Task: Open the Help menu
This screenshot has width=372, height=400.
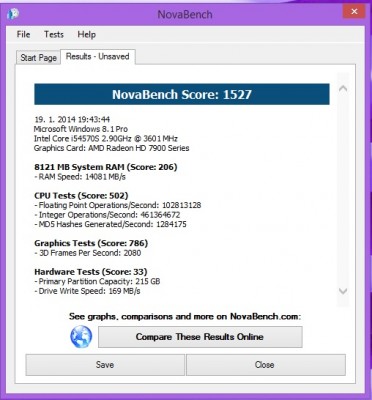Action: (x=87, y=34)
